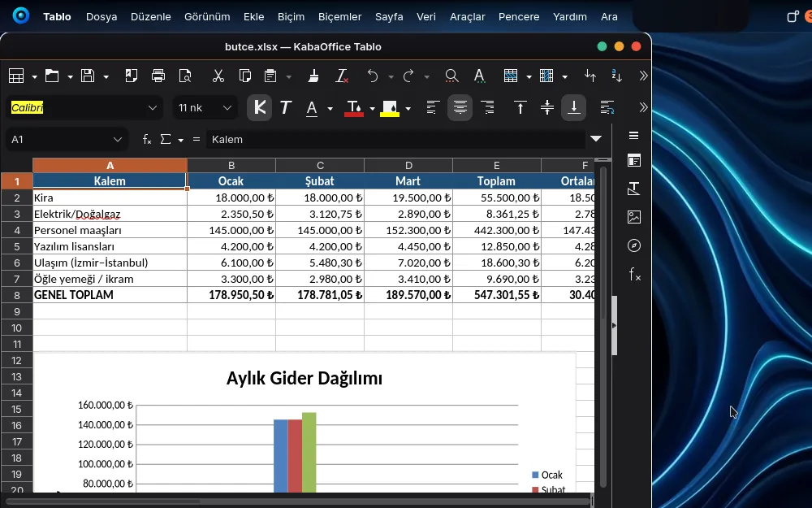Apply the yellow background color swatch
The height and width of the screenshot is (508, 812).
pos(390,108)
